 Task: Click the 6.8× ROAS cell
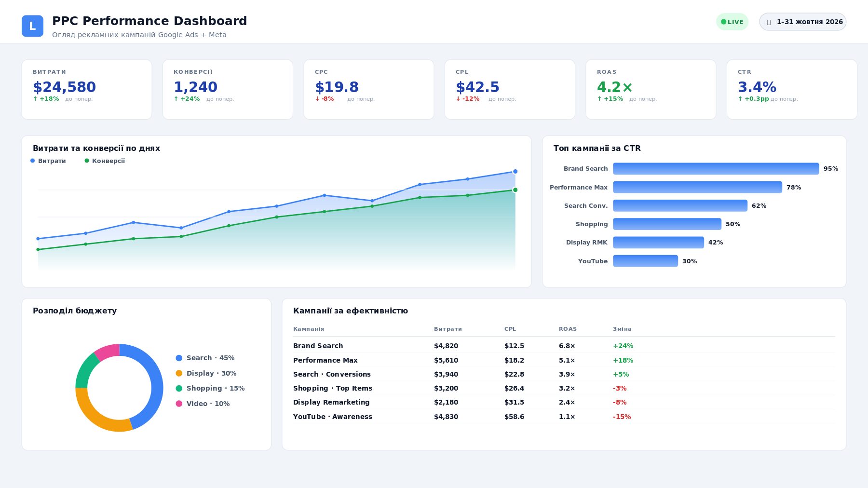tap(567, 346)
